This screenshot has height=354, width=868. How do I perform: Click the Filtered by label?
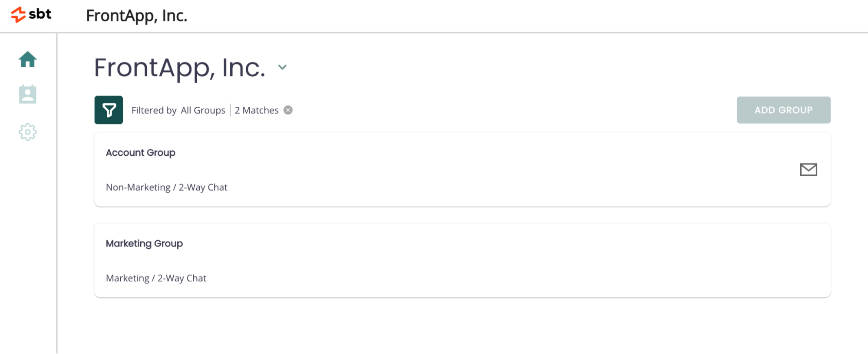point(154,110)
